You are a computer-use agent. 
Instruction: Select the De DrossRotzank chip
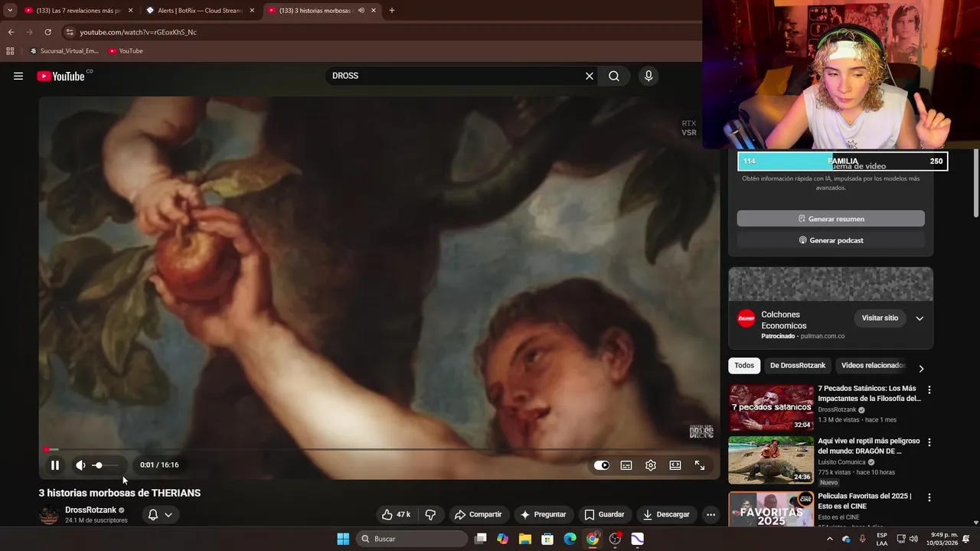[798, 366]
